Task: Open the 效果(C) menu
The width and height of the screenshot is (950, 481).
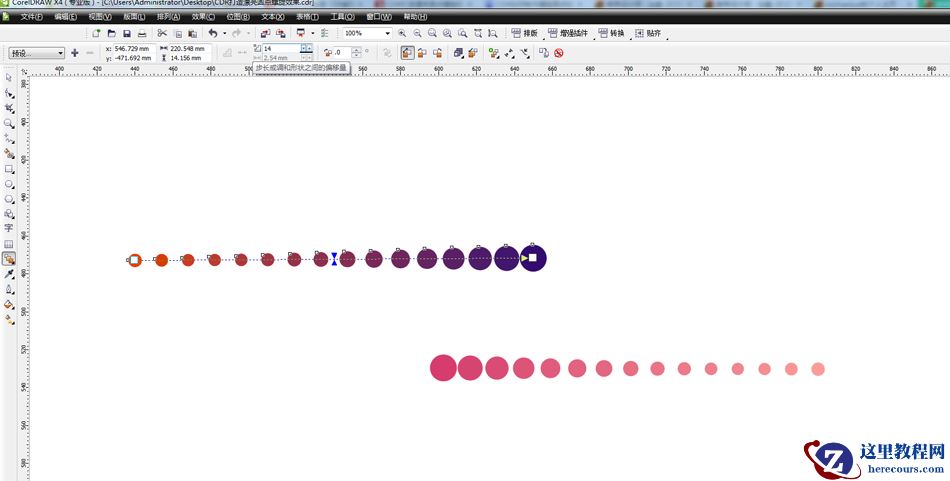Action: point(203,16)
